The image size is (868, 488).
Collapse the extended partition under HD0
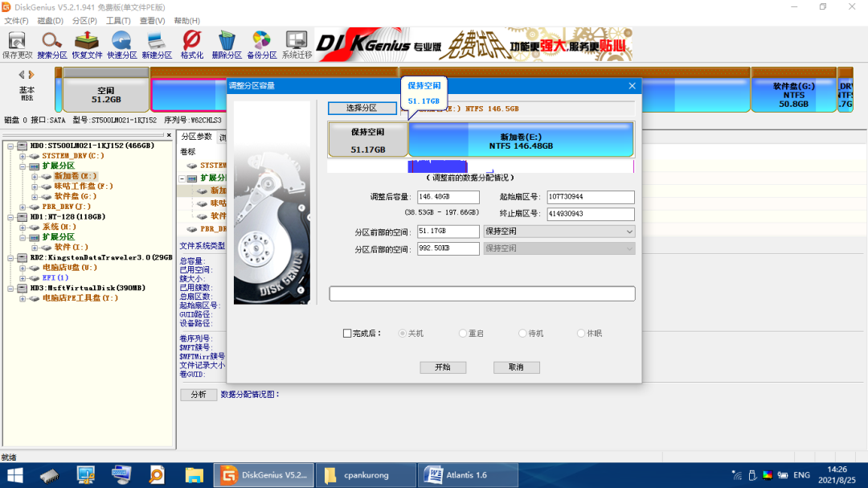(23, 166)
